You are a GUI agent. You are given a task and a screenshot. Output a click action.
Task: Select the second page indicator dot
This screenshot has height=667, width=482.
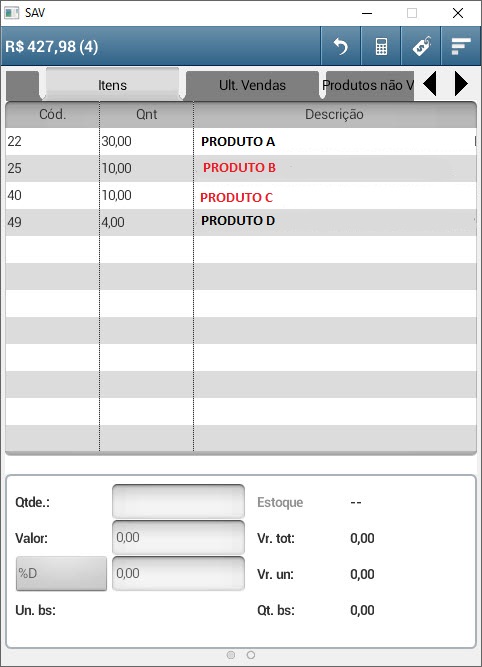[251, 655]
